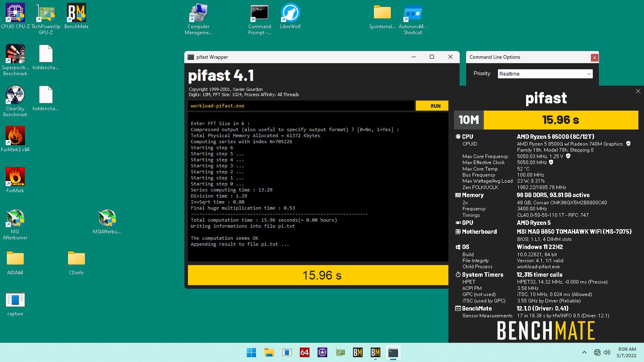Viewport: 644px width, 362px height.
Task: Open Computer Management desktop shortcut
Action: coord(198,19)
